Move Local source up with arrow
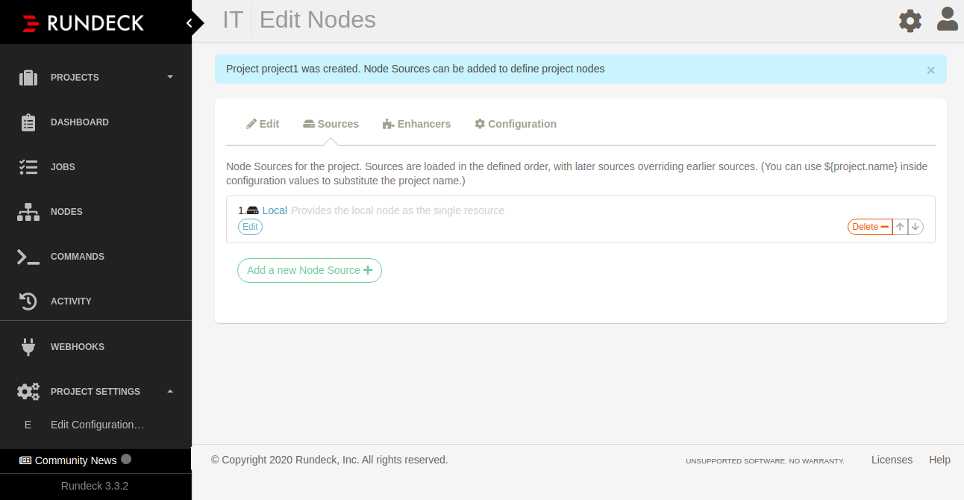The height and width of the screenshot is (500, 964). coord(900,227)
